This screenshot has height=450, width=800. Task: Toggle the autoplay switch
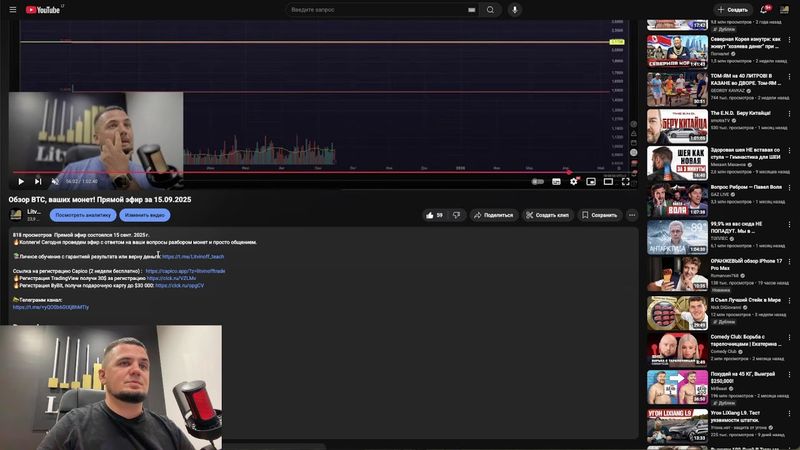point(538,181)
